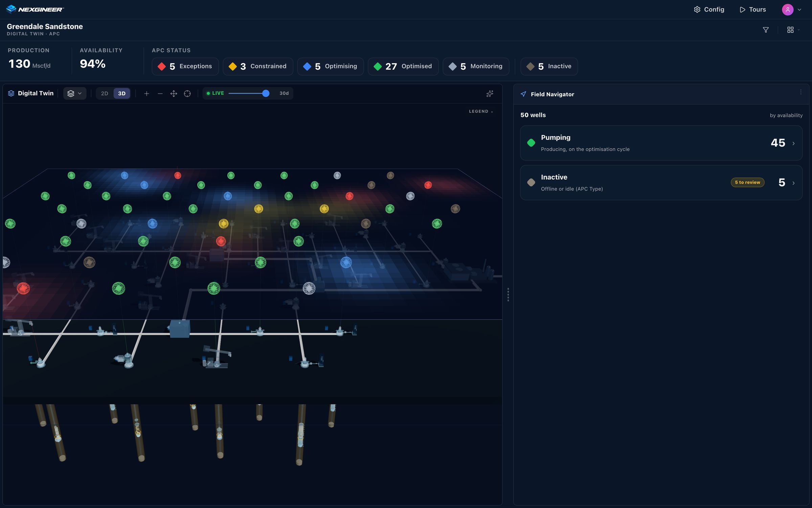Screen dimensions: 812x508
Task: Zoom in with the plus icon
Action: 146,93
